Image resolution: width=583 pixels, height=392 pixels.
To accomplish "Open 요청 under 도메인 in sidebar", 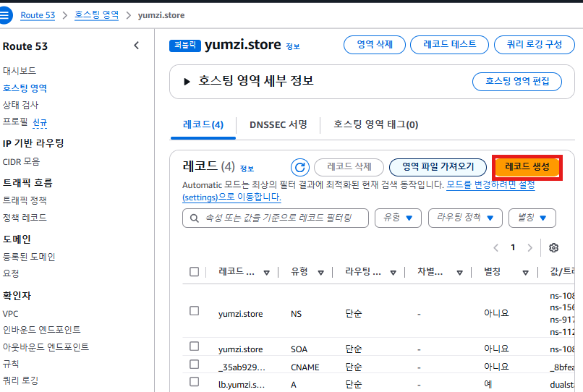I will coord(11,273).
